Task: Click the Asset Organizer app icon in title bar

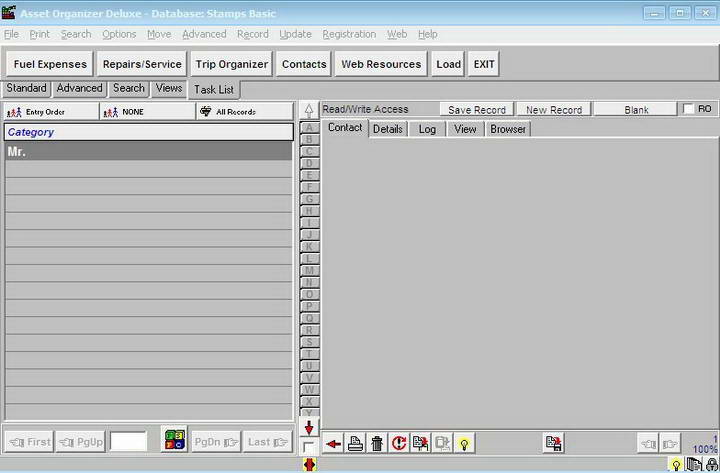Action: tap(9, 12)
